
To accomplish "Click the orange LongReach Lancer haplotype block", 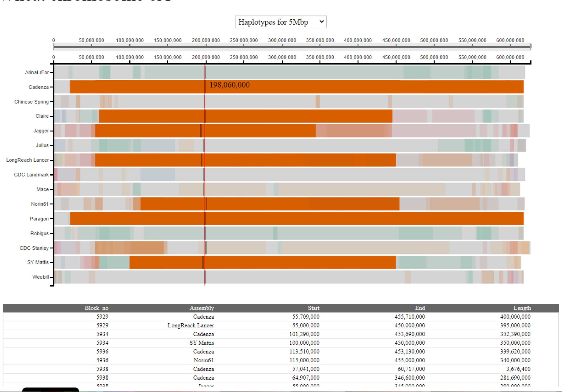I will click(245, 160).
